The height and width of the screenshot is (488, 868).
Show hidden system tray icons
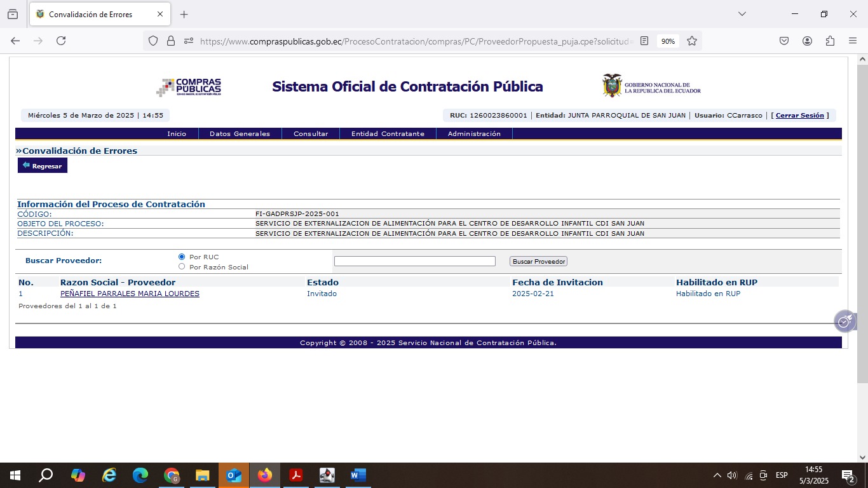[717, 475]
